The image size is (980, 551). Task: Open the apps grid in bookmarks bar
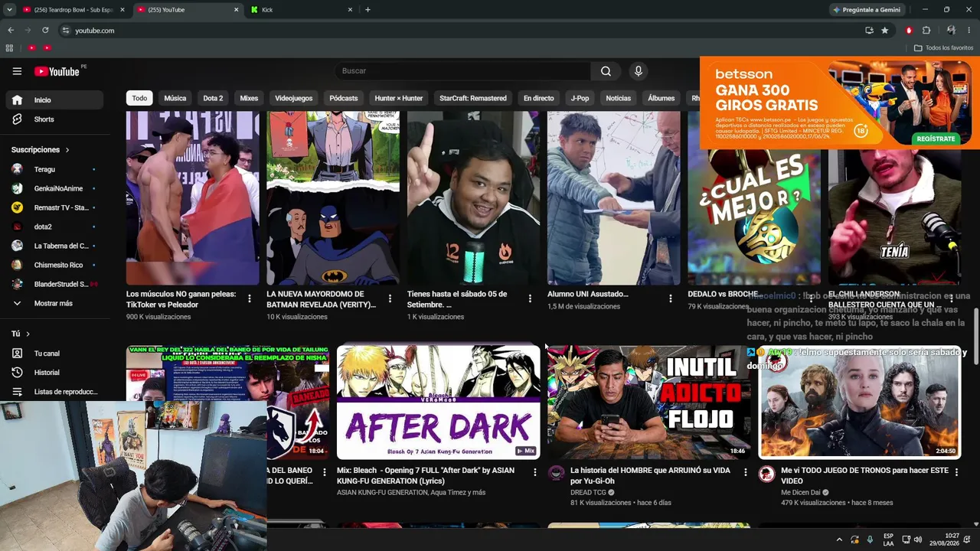(9, 48)
